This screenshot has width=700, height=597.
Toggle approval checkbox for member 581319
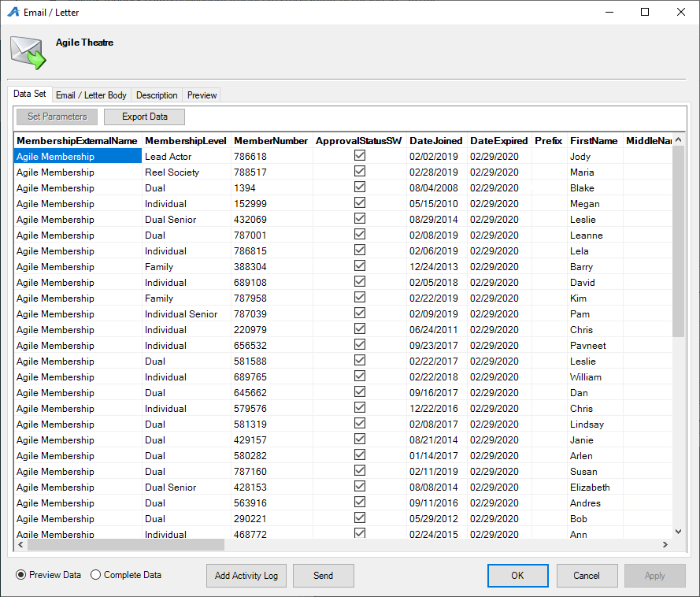click(360, 423)
